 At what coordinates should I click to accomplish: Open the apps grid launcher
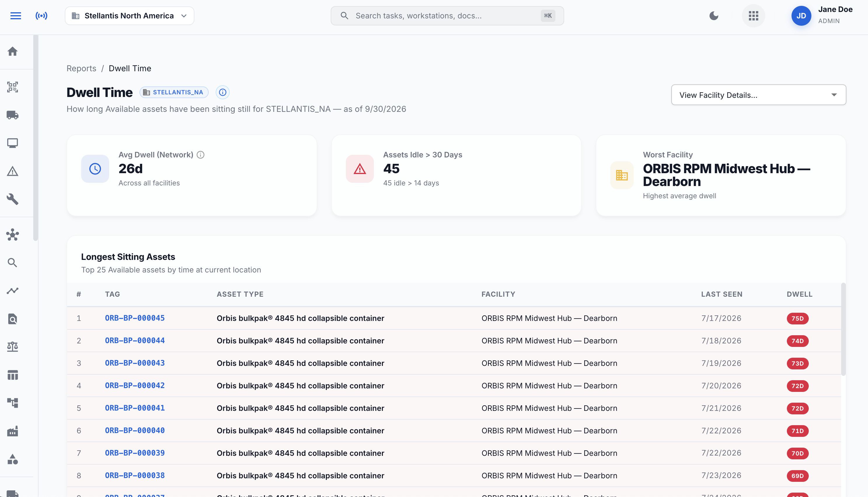tap(753, 16)
